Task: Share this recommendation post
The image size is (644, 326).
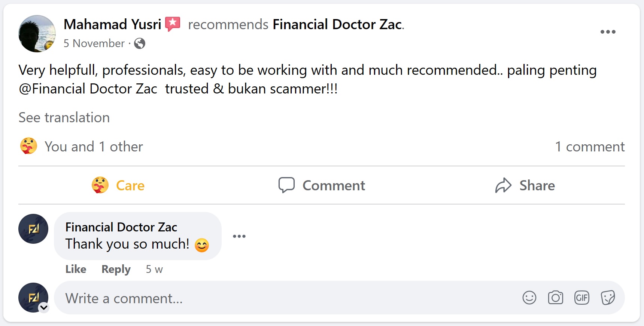Action: 525,185
